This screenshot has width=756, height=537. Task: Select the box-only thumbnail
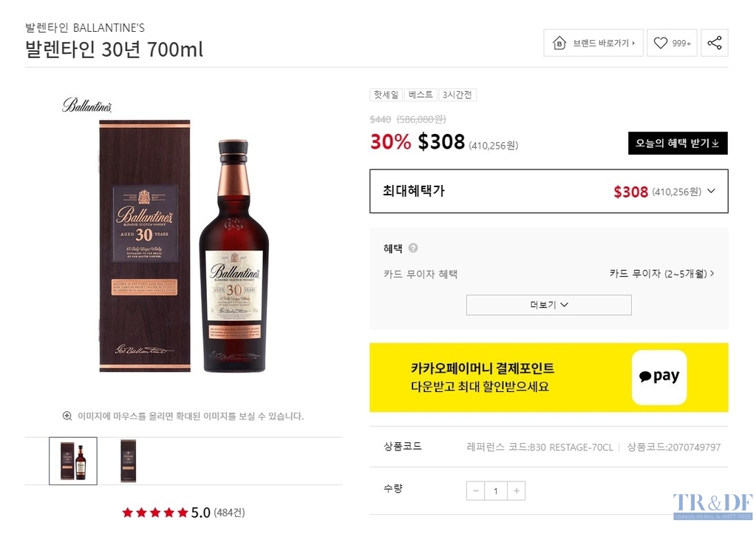129,461
